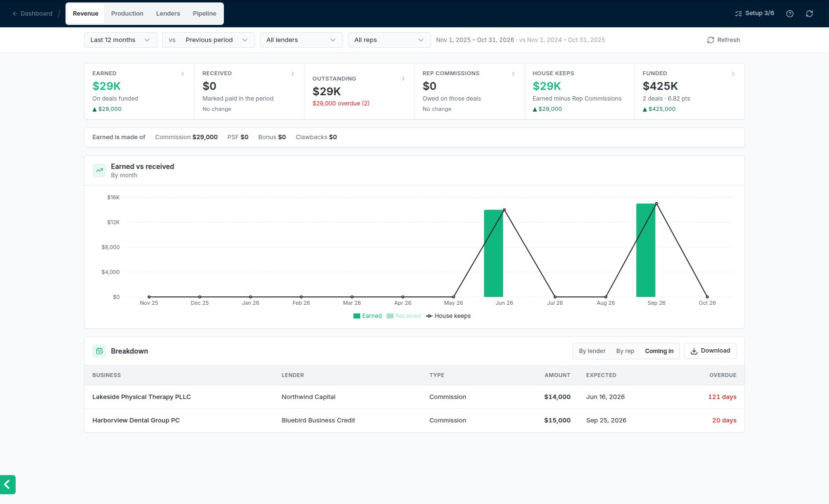Open Harborview Dental Group PC row

pyautogui.click(x=414, y=420)
